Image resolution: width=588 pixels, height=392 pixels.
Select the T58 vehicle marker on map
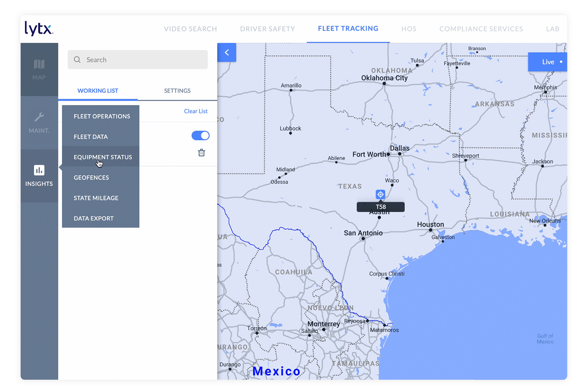[380, 194]
